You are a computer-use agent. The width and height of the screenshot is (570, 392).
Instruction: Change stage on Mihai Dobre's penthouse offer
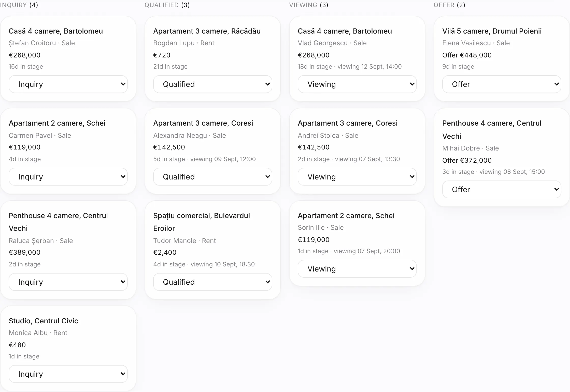pos(502,189)
